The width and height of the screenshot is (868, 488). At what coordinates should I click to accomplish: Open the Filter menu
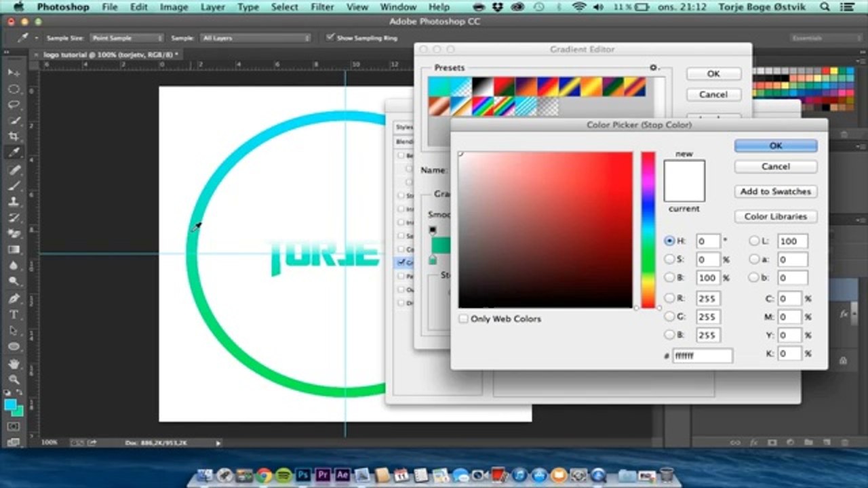coord(322,7)
